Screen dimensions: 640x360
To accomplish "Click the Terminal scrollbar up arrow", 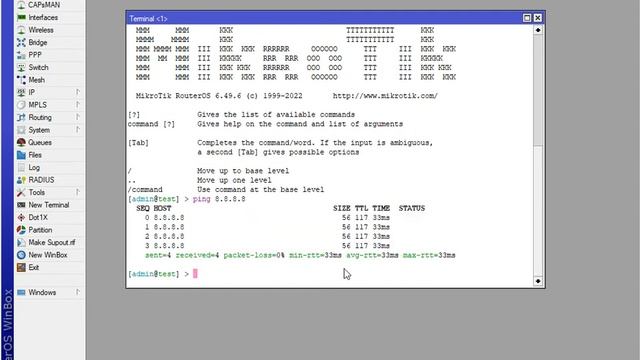I will [538, 30].
